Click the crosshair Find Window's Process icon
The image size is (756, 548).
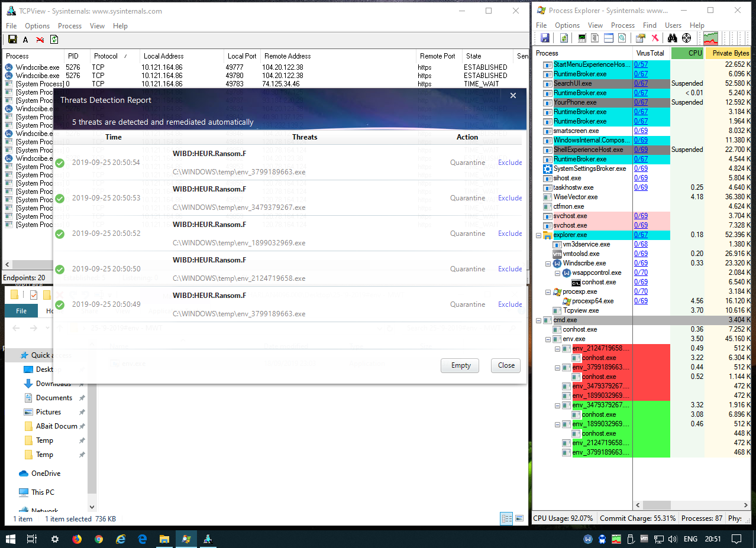(687, 38)
